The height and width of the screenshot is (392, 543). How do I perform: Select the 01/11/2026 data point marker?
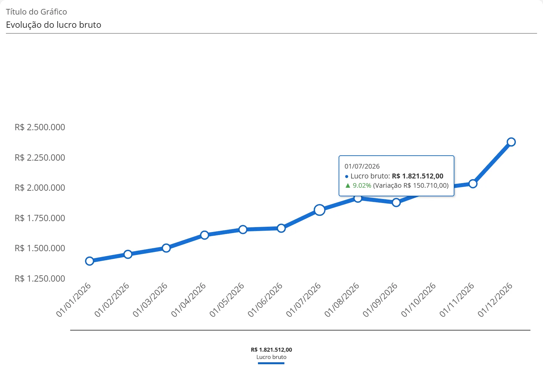point(473,184)
